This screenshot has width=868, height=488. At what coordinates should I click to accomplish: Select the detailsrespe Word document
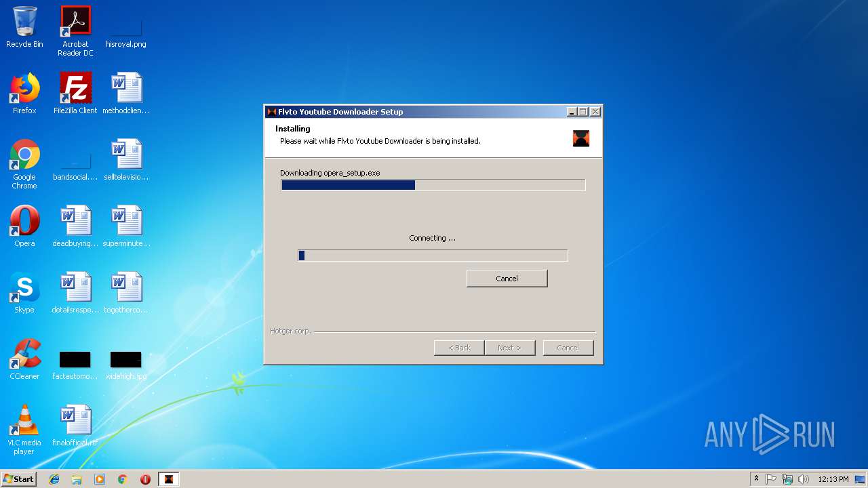[x=75, y=293]
